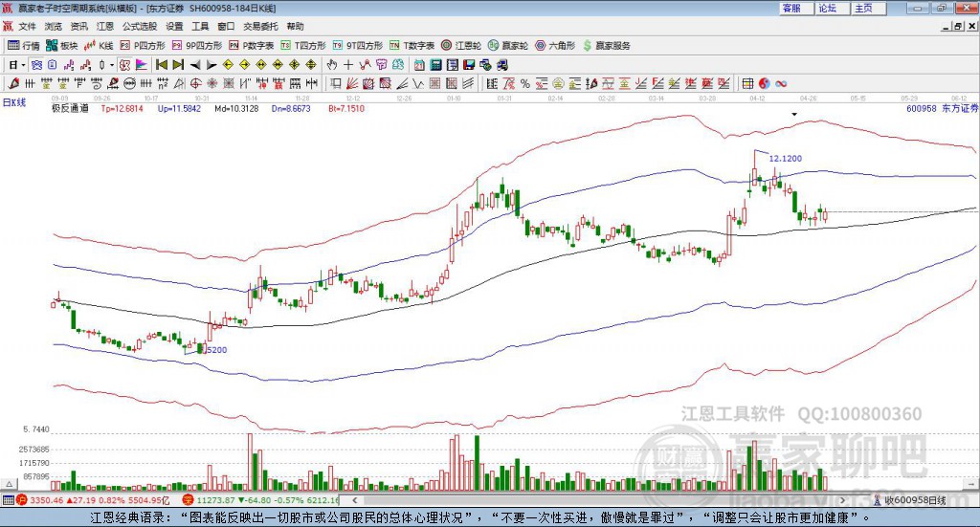
Task: Click the black right arrow icon
Action: click(x=212, y=65)
